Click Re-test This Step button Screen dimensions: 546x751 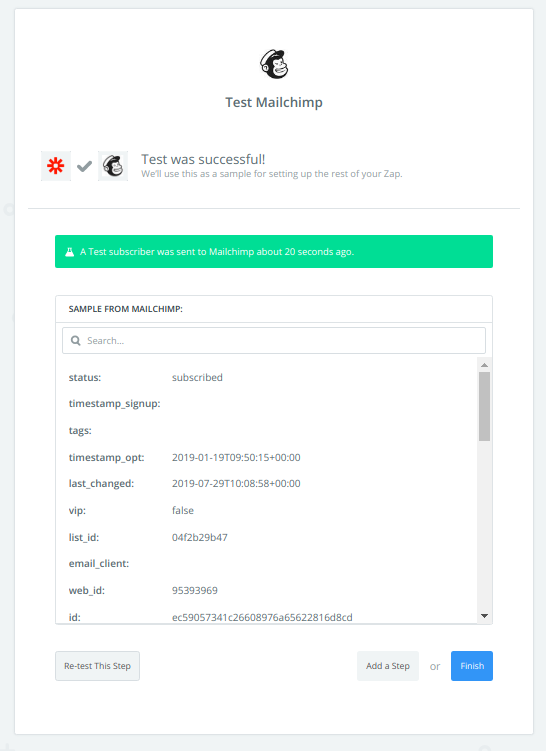click(x=97, y=666)
